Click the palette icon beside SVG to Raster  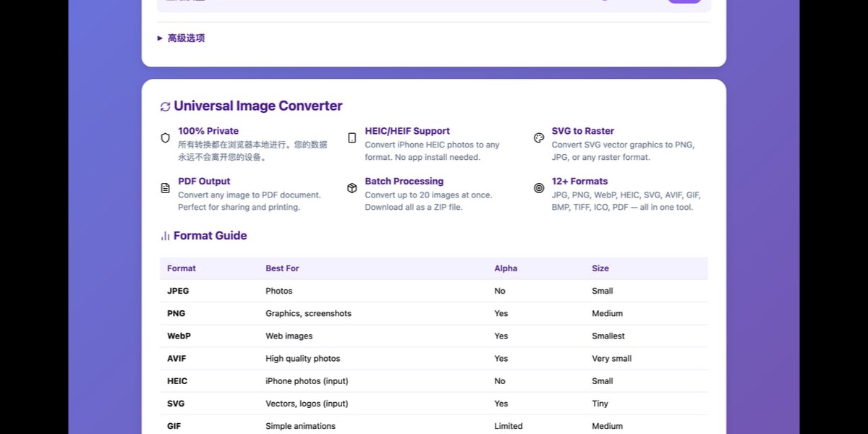[538, 138]
